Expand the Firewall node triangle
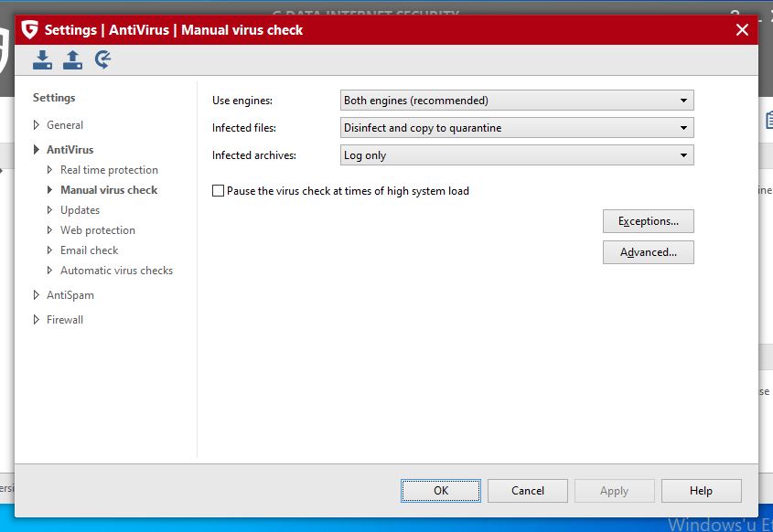 pos(36,320)
